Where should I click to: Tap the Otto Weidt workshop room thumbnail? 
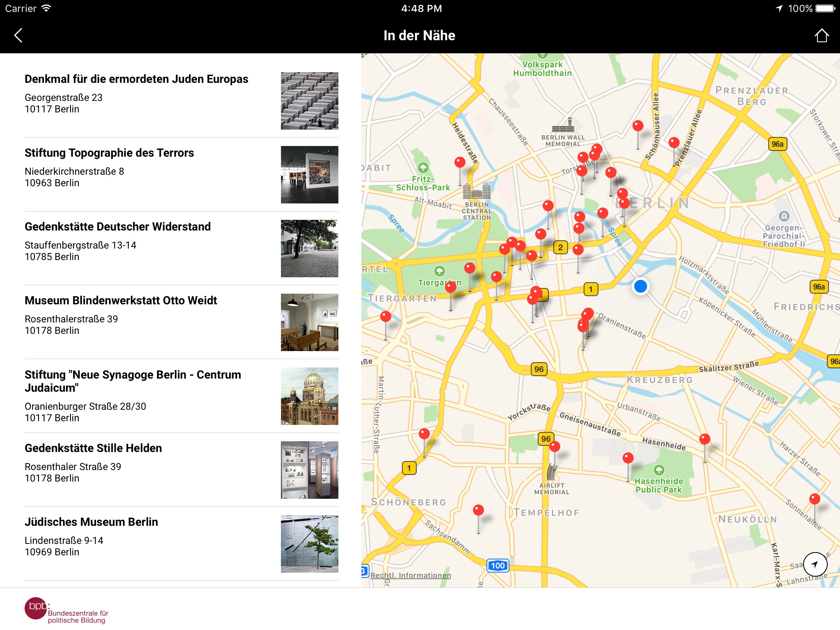point(310,322)
